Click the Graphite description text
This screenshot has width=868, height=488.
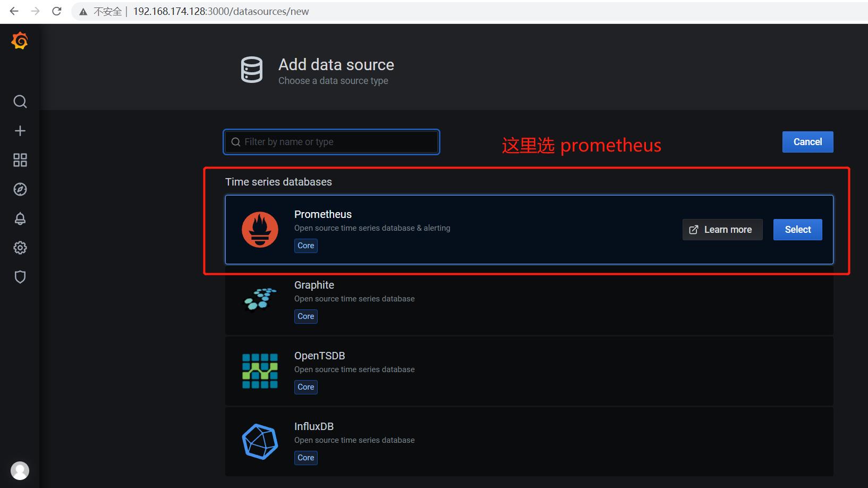click(x=354, y=299)
